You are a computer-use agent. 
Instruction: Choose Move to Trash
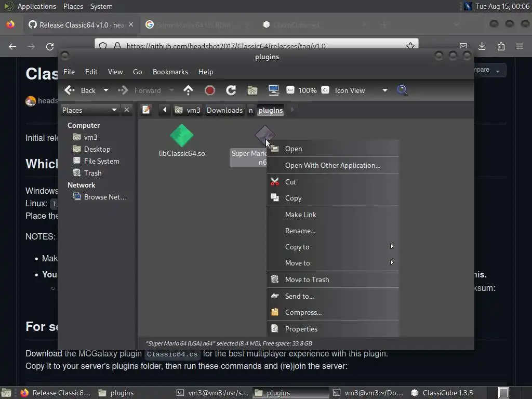click(x=333, y=280)
